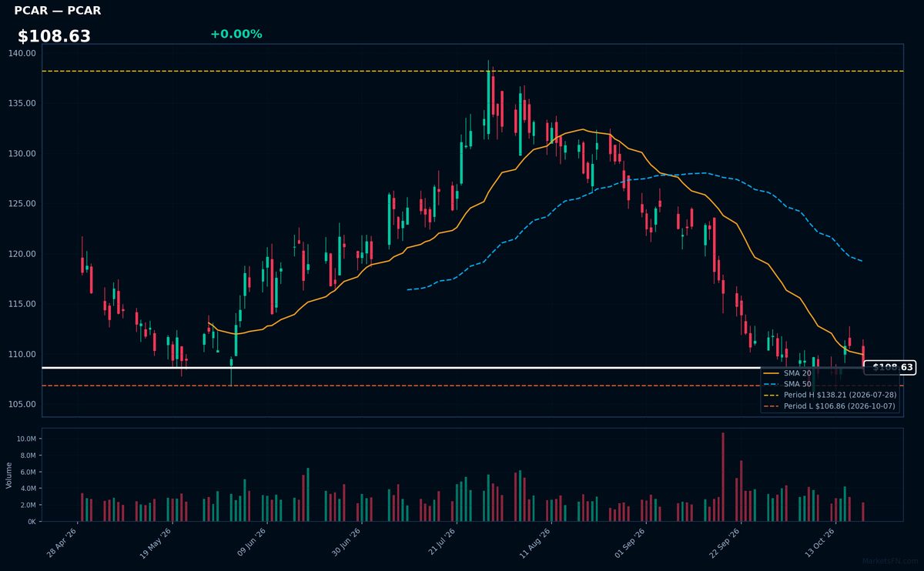The height and width of the screenshot is (571, 924).
Task: Click the 135.00 price axis label
Action: (22, 103)
